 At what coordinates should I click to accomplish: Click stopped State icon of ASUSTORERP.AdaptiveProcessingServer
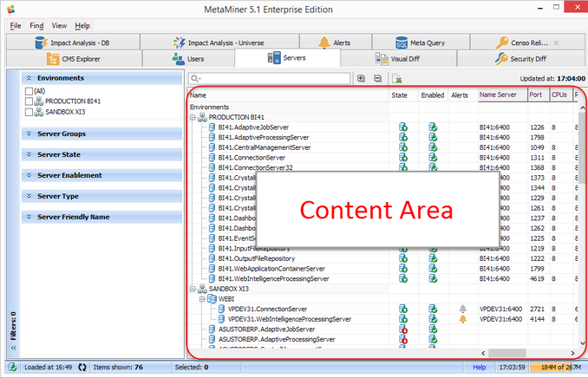click(403, 339)
